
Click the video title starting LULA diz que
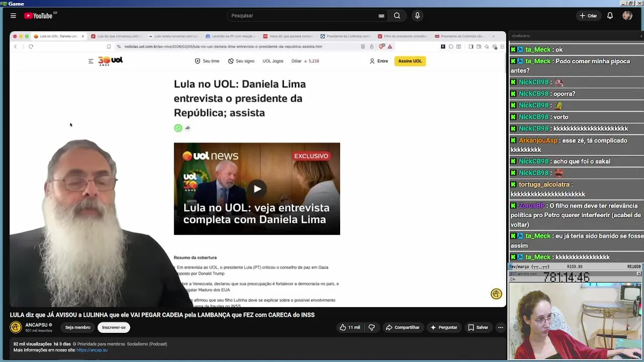[x=162, y=315]
